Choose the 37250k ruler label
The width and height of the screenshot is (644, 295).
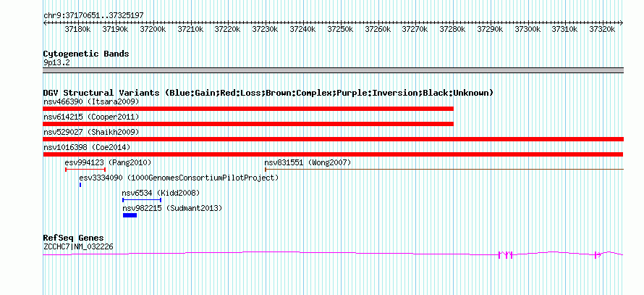tap(341, 29)
